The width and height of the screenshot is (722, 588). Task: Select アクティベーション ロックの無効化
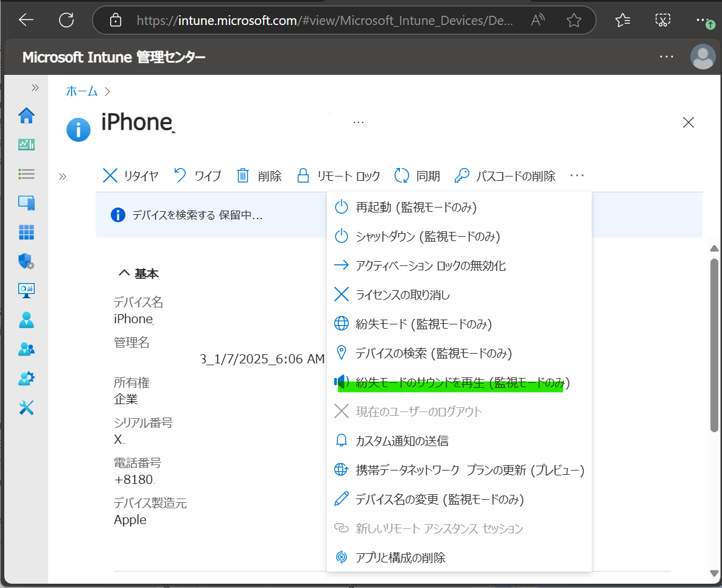[x=459, y=265]
